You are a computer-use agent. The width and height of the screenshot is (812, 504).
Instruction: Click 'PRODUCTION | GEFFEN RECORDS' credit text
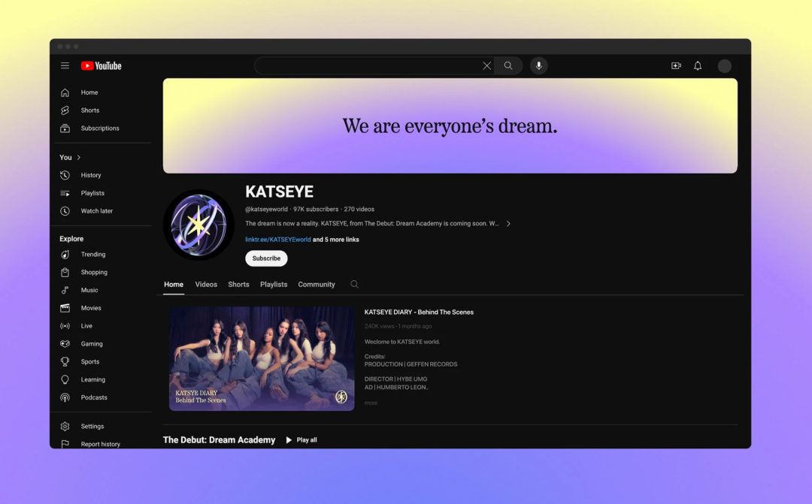[411, 364]
